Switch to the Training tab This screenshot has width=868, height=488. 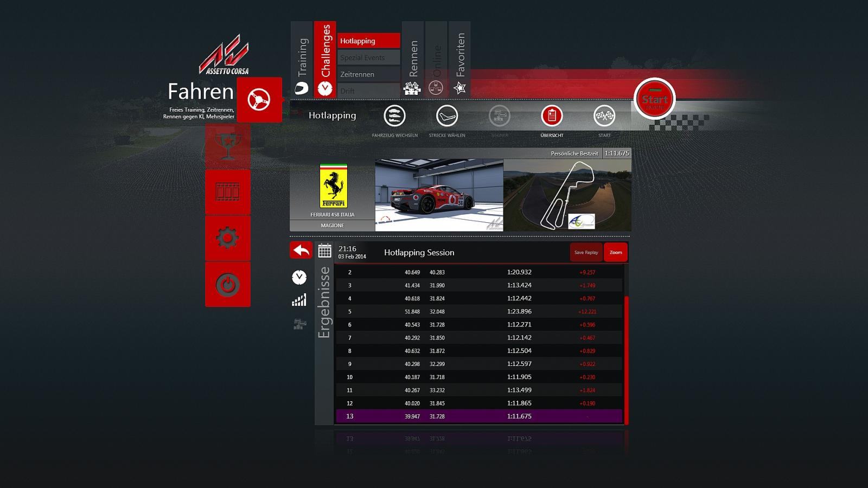coord(302,60)
